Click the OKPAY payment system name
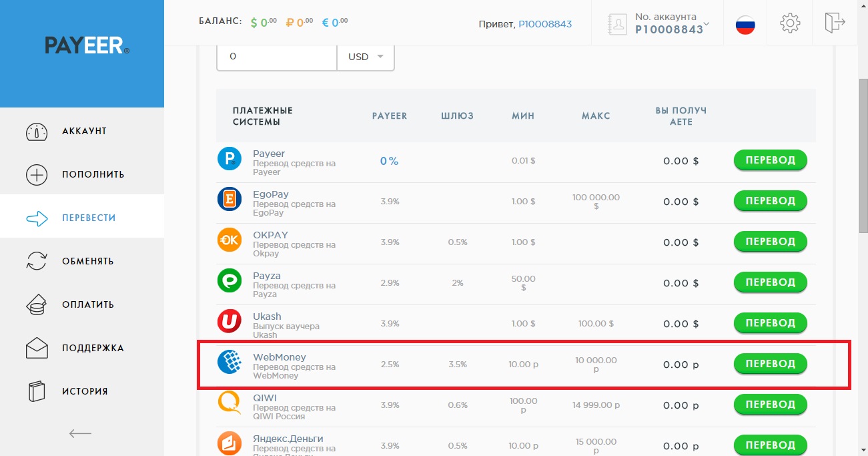Image resolution: width=868 pixels, height=456 pixels. point(270,235)
